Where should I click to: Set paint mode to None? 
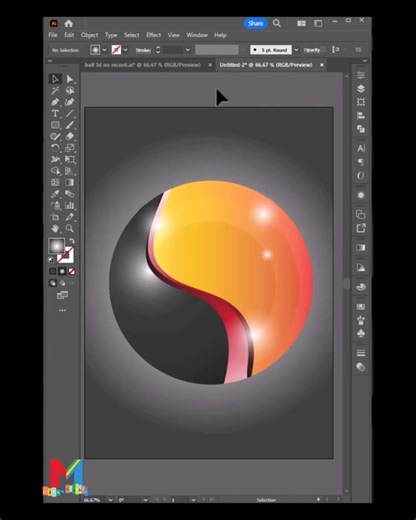71,271
